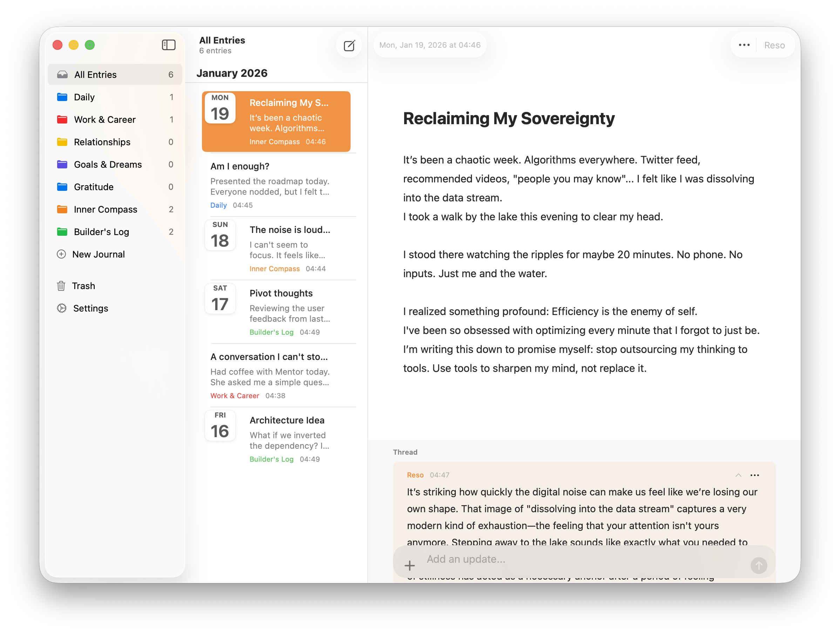
Task: Collapse the Reso thread reply chevron
Action: [738, 475]
